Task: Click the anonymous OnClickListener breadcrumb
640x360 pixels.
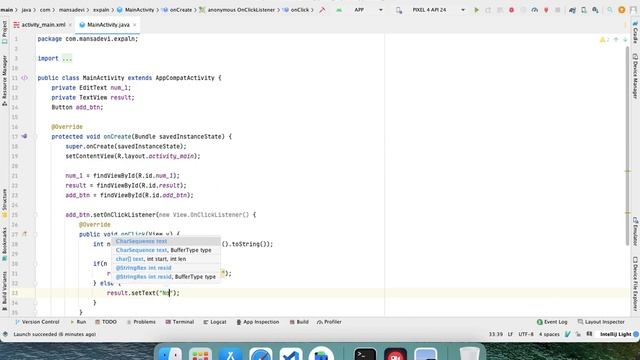Action: point(237,10)
